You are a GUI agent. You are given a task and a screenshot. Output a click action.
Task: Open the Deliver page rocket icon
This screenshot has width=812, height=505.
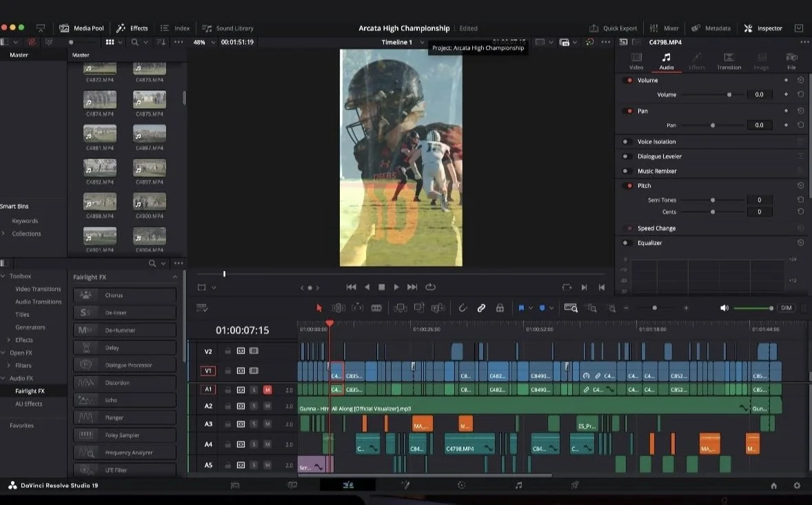coord(575,485)
